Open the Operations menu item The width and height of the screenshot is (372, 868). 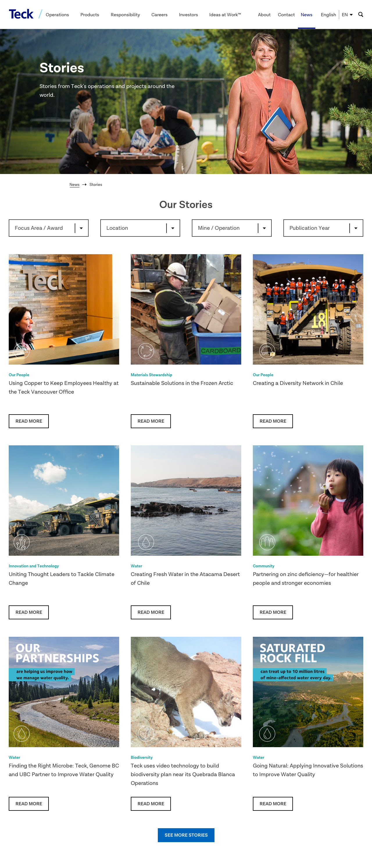pos(57,15)
